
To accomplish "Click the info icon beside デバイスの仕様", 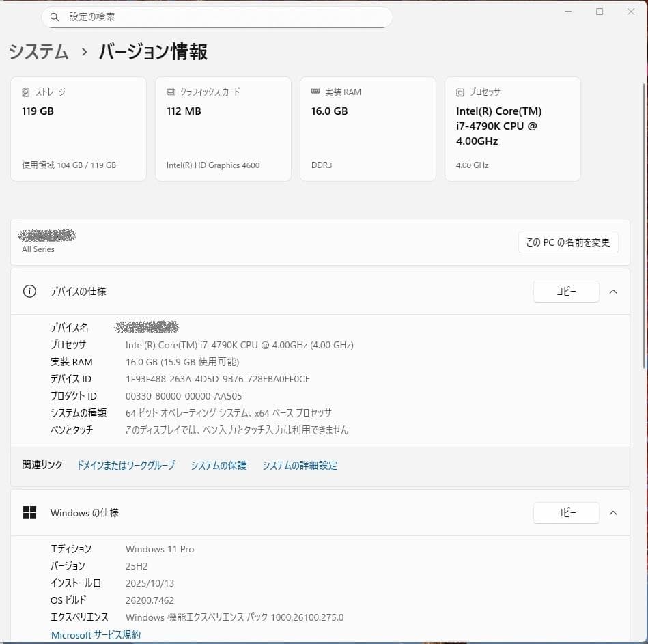I will tap(29, 291).
